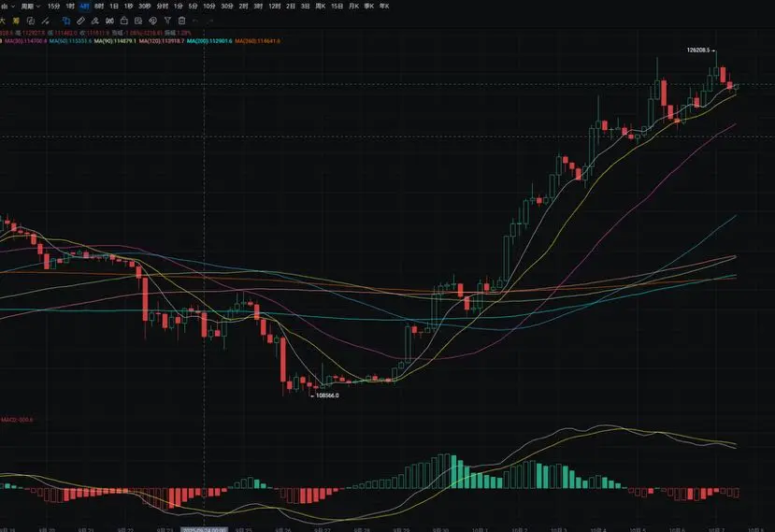775x532 pixels.
Task: Switch to the 5分 timeframe
Action: click(x=193, y=7)
